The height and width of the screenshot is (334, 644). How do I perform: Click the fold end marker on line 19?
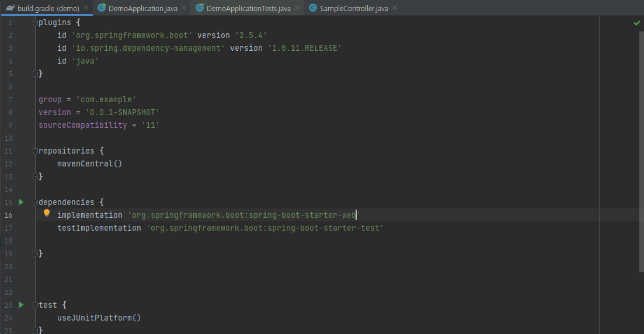coord(35,254)
